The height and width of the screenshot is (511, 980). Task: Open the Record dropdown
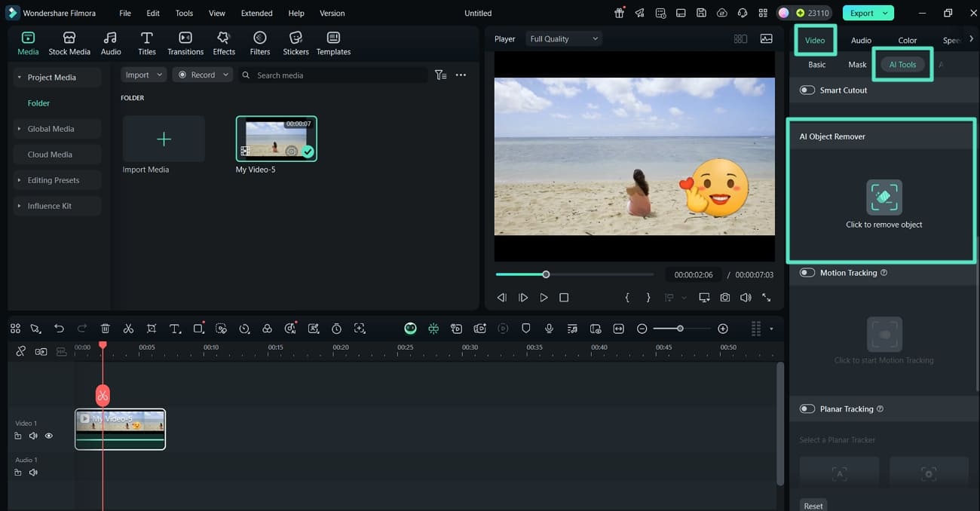pos(203,75)
